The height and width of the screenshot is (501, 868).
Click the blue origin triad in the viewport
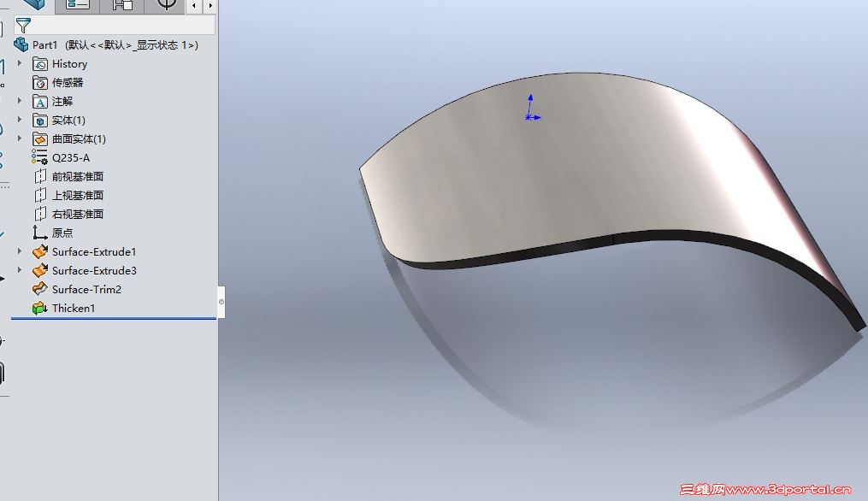point(531,108)
